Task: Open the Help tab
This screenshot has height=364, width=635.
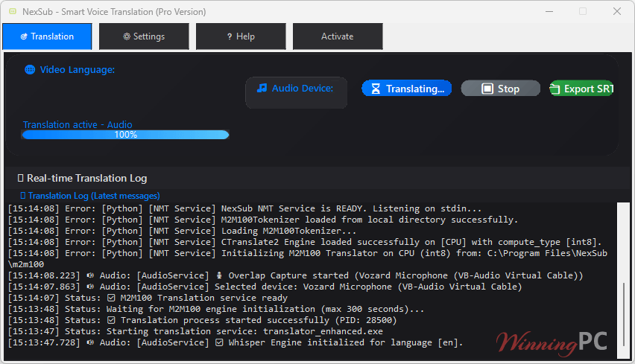Action: pyautogui.click(x=241, y=36)
